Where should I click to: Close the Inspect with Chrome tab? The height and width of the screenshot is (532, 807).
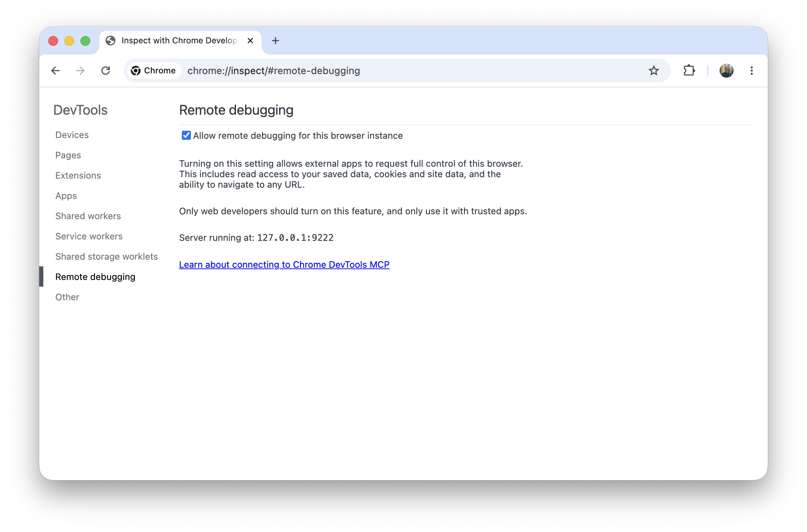250,41
